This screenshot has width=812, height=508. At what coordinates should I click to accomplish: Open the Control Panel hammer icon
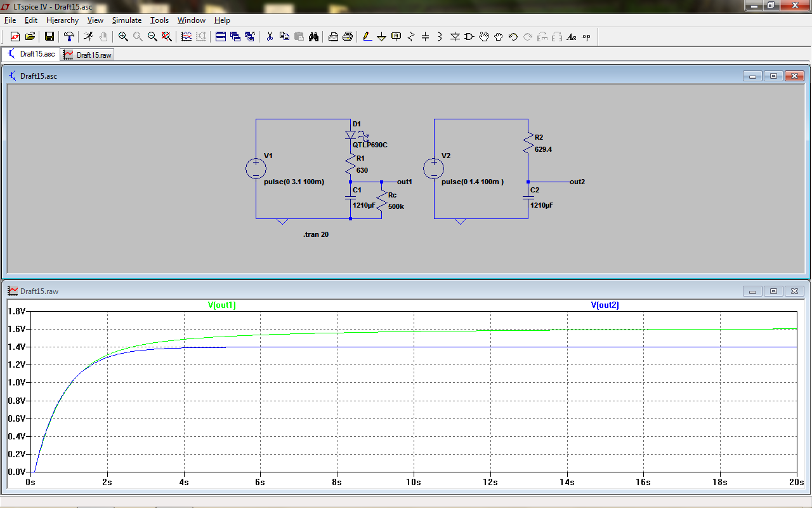click(69, 37)
